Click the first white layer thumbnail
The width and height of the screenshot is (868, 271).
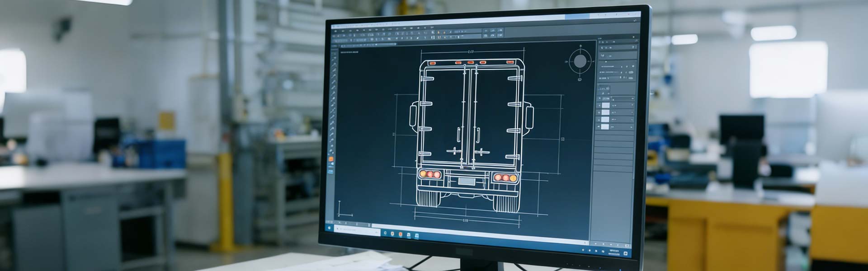click(606, 105)
